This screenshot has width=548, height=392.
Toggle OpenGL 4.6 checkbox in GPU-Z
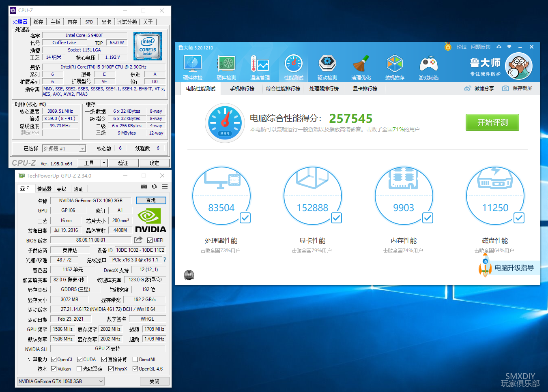coord(135,369)
